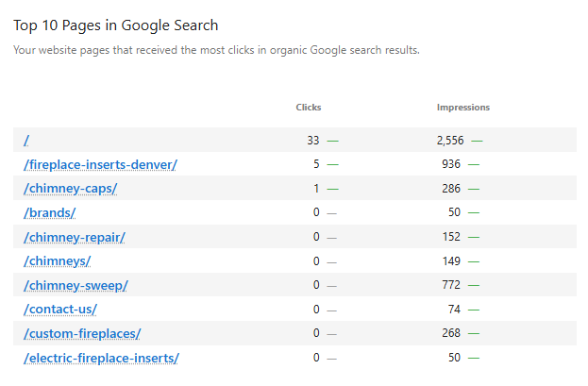Open the /brands/ page link
This screenshot has width=588, height=386.
(49, 212)
